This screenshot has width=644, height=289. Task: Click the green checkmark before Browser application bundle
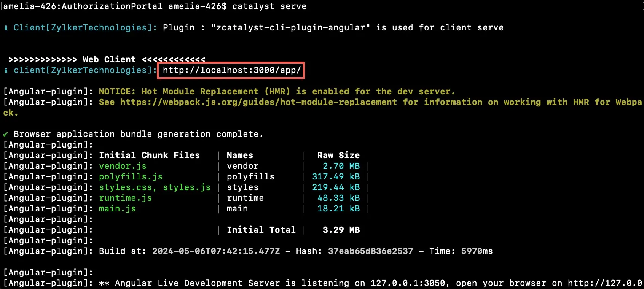5,134
